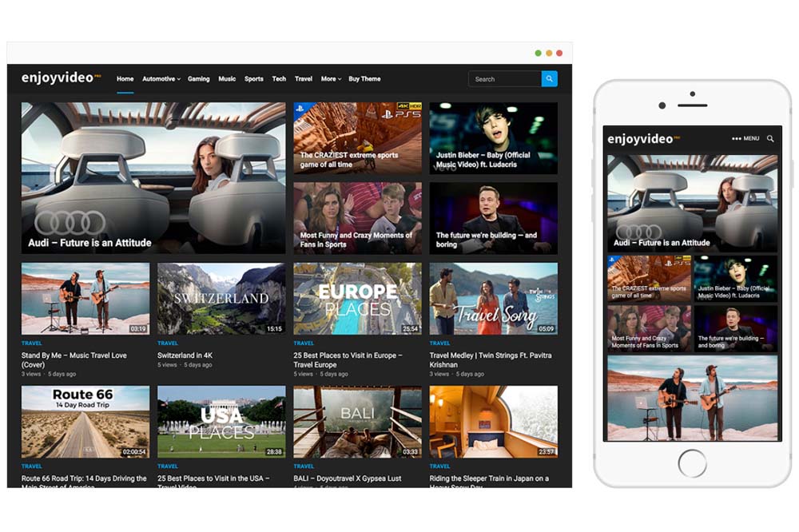Select the Music menu item
This screenshot has width=799, height=532.
point(227,79)
